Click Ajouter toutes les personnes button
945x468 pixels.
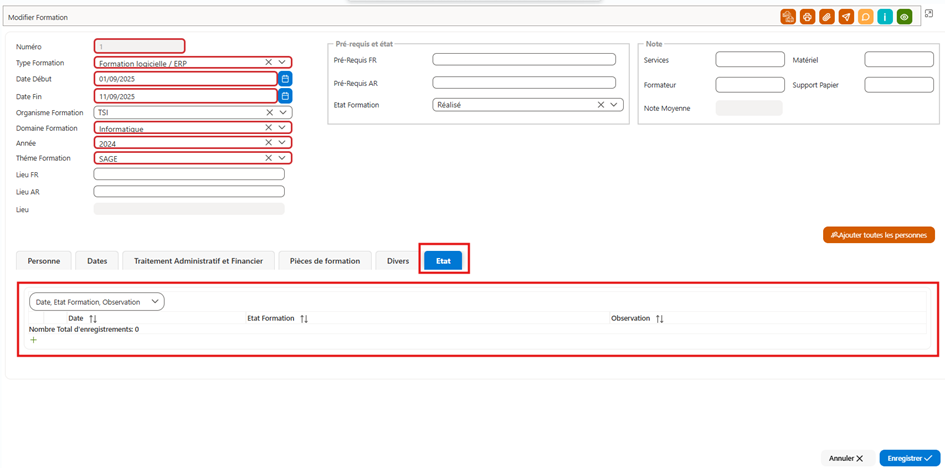(x=879, y=236)
